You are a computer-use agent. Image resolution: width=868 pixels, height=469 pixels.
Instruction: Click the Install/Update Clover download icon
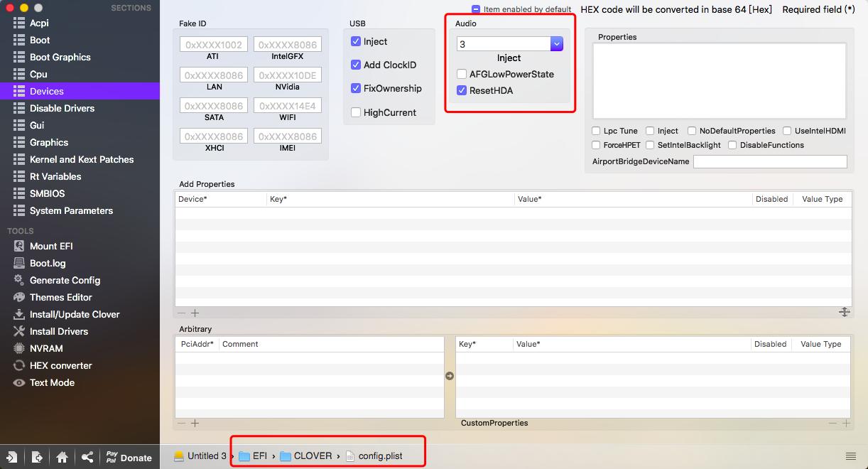[x=19, y=314]
